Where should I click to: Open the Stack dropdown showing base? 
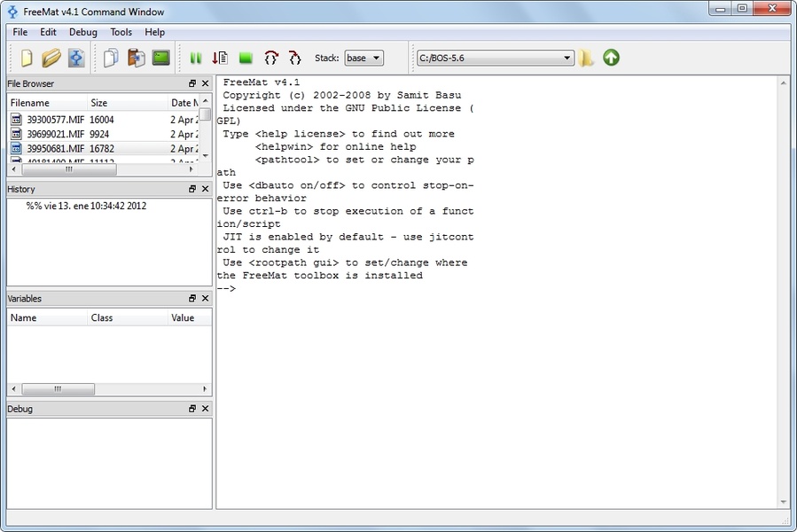[x=364, y=58]
